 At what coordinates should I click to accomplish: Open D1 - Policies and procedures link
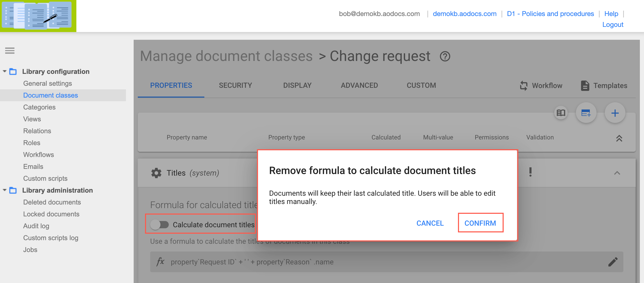tap(550, 14)
